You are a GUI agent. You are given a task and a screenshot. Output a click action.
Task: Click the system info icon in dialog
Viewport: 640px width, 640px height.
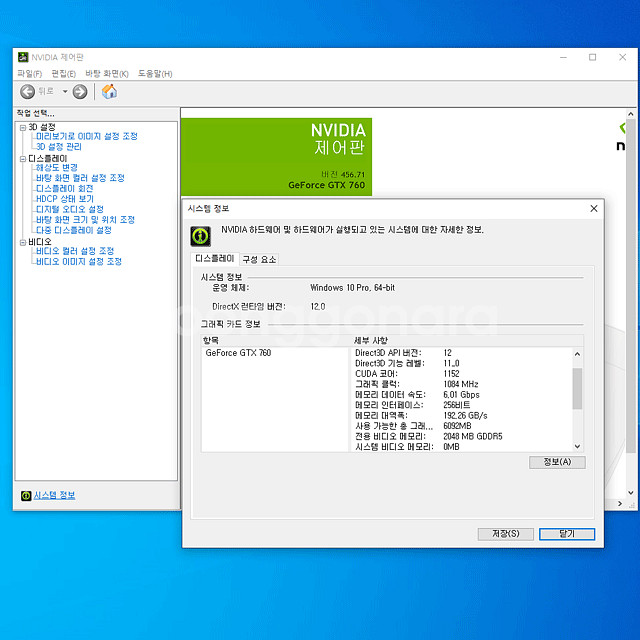click(200, 236)
